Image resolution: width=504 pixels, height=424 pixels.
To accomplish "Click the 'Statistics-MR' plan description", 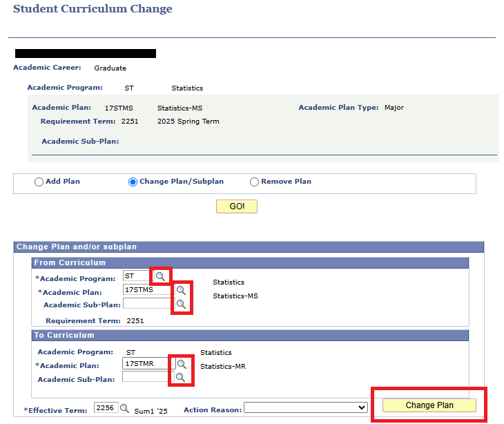I will [223, 367].
